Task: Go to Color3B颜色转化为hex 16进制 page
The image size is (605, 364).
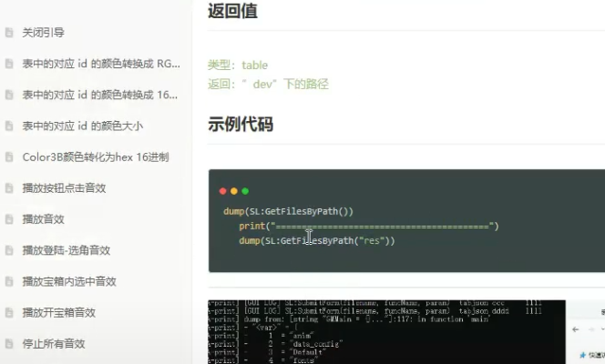Action: (96, 157)
